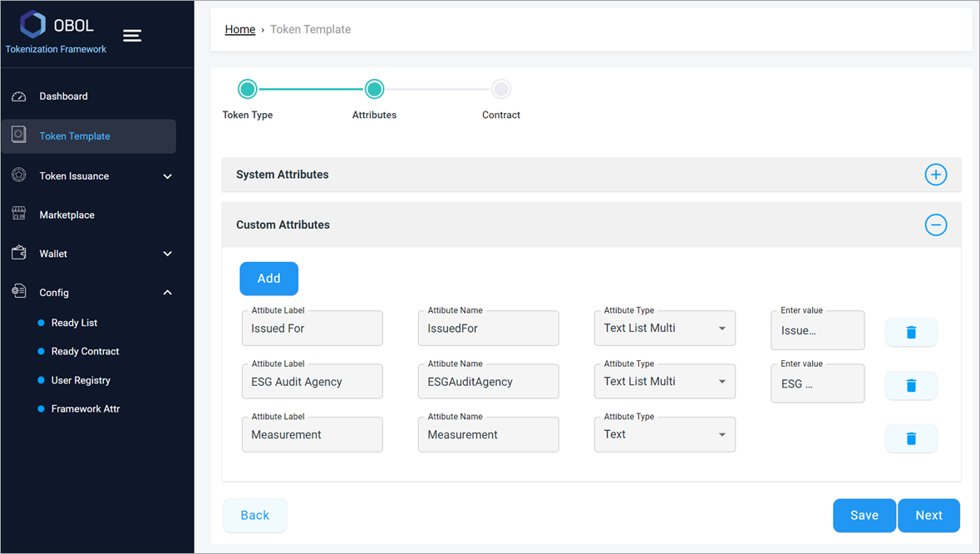Image resolution: width=980 pixels, height=554 pixels.
Task: Click the Home breadcrumb link
Action: 240,29
